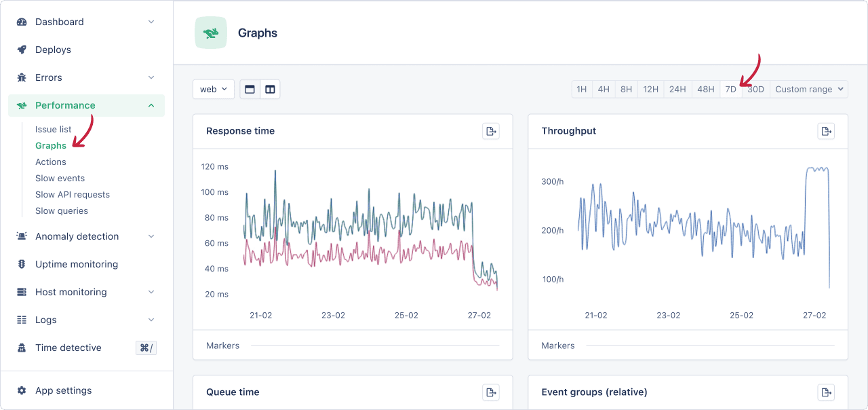The width and height of the screenshot is (868, 410).
Task: Export the Response time graph
Action: (491, 131)
